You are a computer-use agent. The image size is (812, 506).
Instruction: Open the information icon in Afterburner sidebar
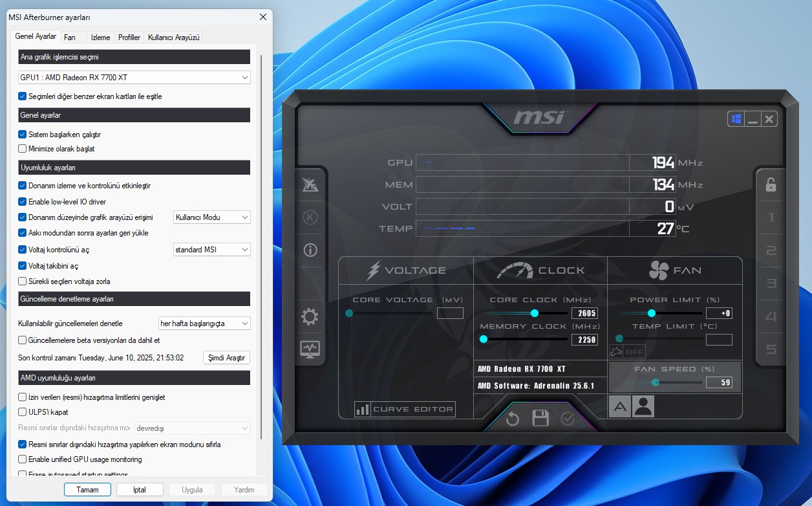click(x=310, y=250)
